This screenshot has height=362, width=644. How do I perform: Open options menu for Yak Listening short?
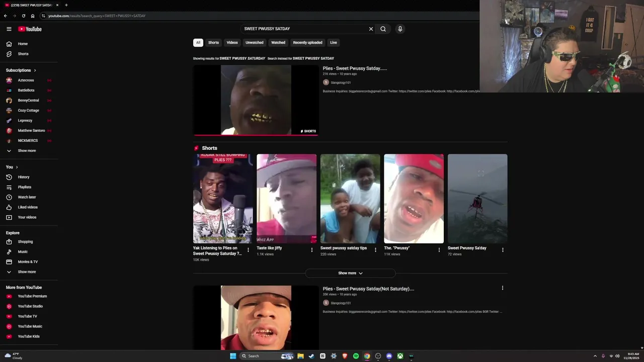click(x=248, y=250)
